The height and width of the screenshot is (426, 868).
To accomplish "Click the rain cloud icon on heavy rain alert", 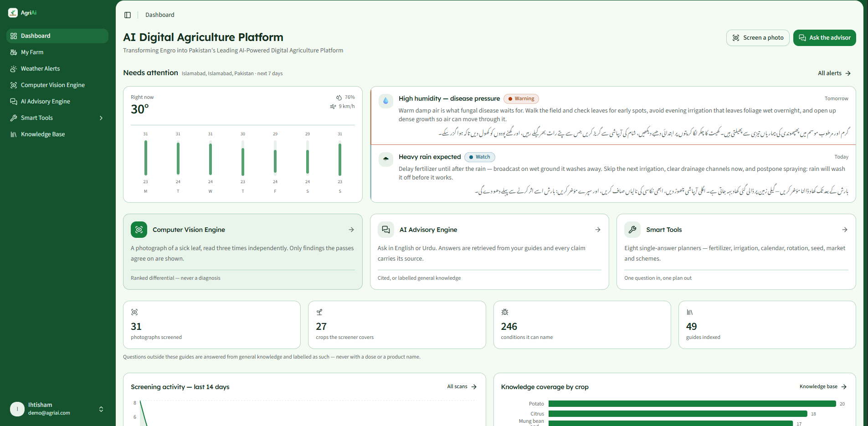I will pyautogui.click(x=386, y=159).
